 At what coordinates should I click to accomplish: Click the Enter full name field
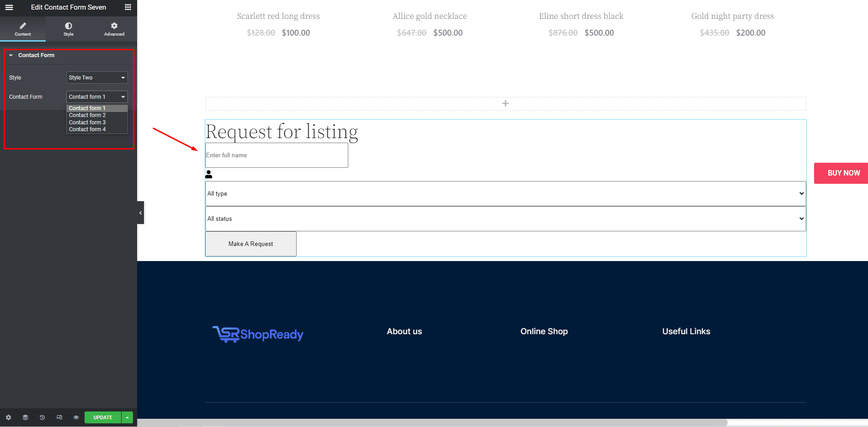[x=277, y=155]
